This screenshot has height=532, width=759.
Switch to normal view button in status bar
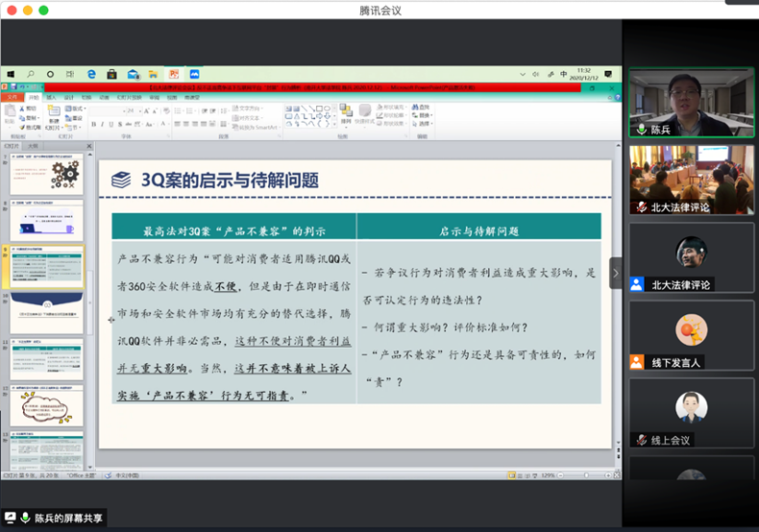click(x=512, y=475)
